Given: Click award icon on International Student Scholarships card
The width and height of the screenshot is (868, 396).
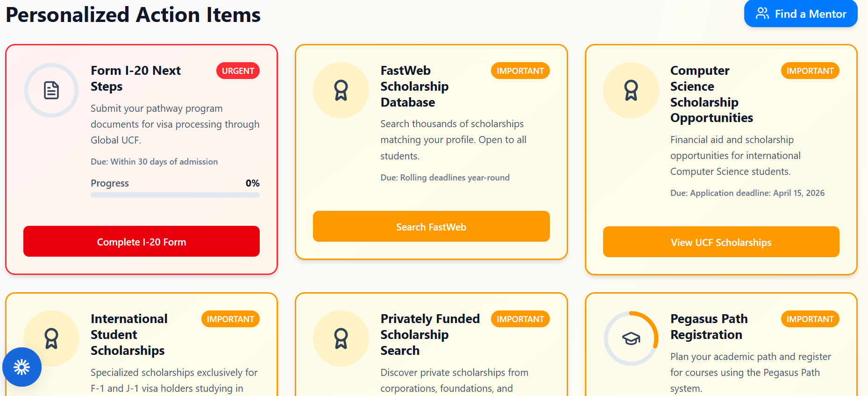Looking at the screenshot, I should (x=51, y=338).
